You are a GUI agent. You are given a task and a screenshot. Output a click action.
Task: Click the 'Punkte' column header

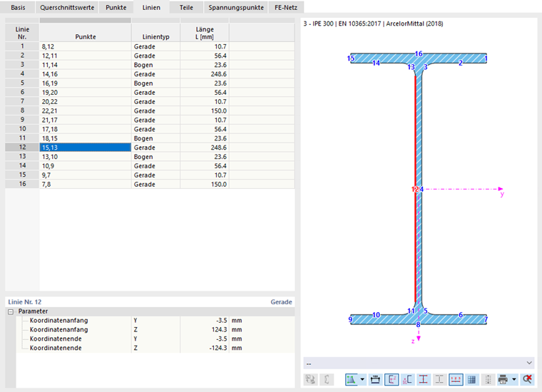coord(86,33)
